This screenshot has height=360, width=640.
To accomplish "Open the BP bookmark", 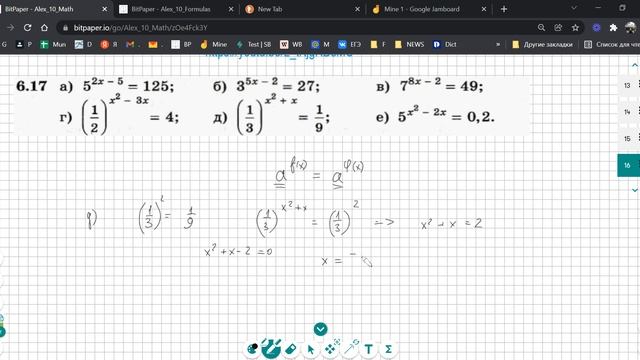I will point(181,44).
